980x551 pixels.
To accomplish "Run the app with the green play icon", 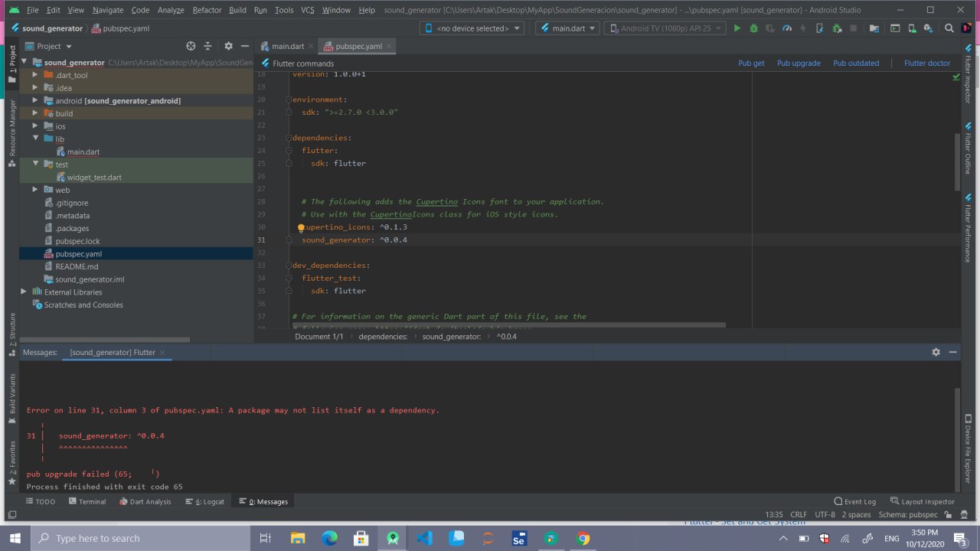I will pos(737,28).
